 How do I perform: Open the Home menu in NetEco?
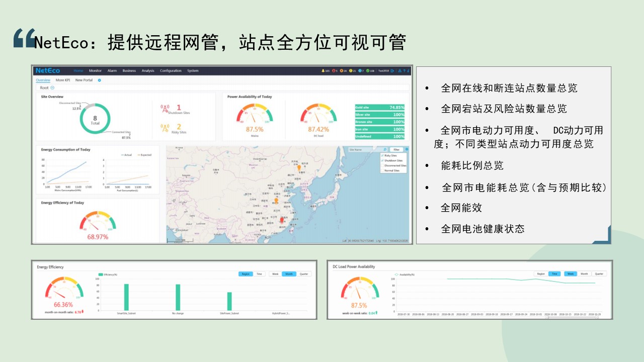click(x=78, y=71)
